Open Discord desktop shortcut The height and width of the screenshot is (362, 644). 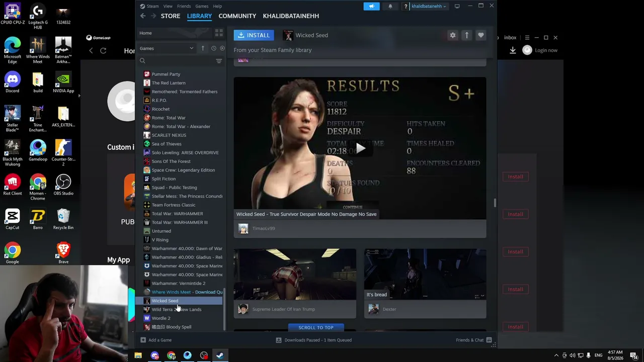[13, 82]
